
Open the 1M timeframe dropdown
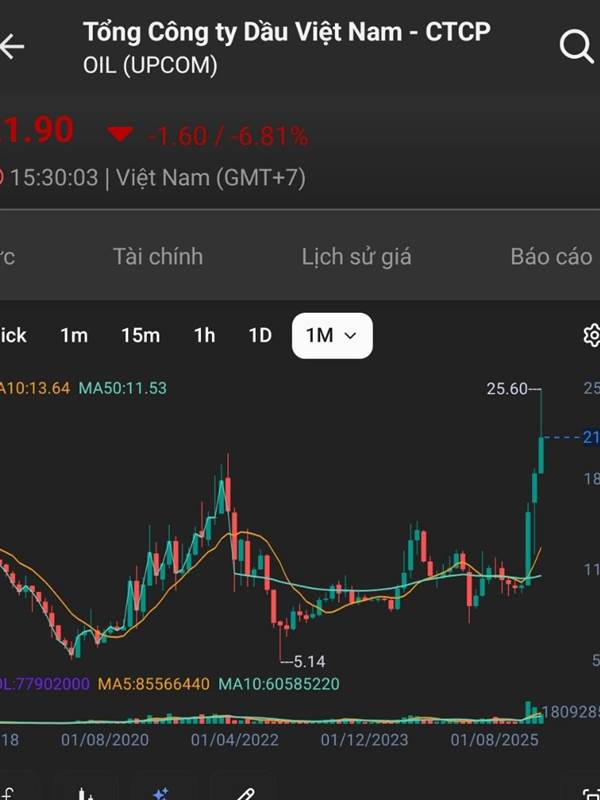pos(332,335)
